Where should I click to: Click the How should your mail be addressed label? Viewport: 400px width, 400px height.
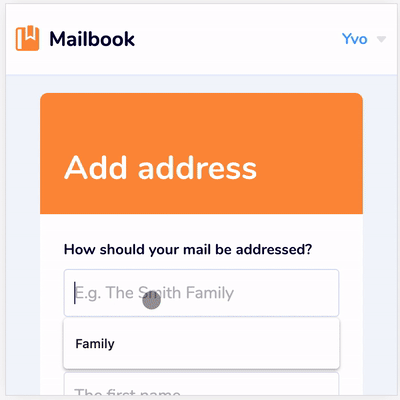click(188, 249)
